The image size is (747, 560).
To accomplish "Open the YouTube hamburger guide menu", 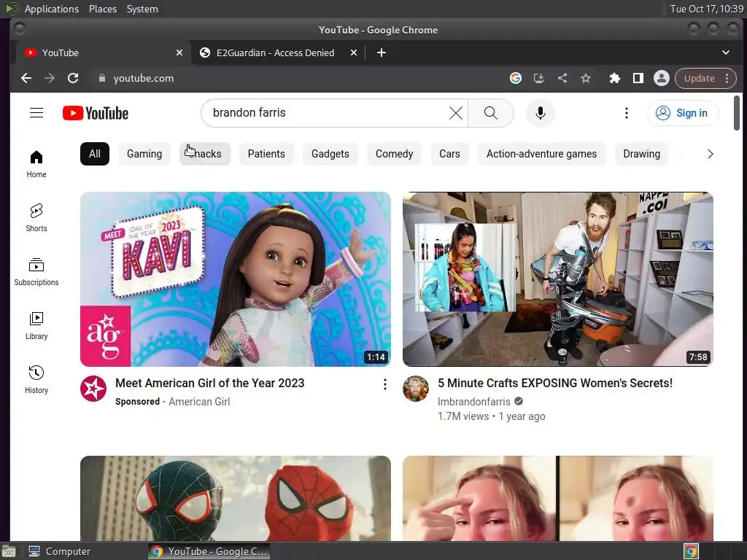I will pyautogui.click(x=36, y=113).
